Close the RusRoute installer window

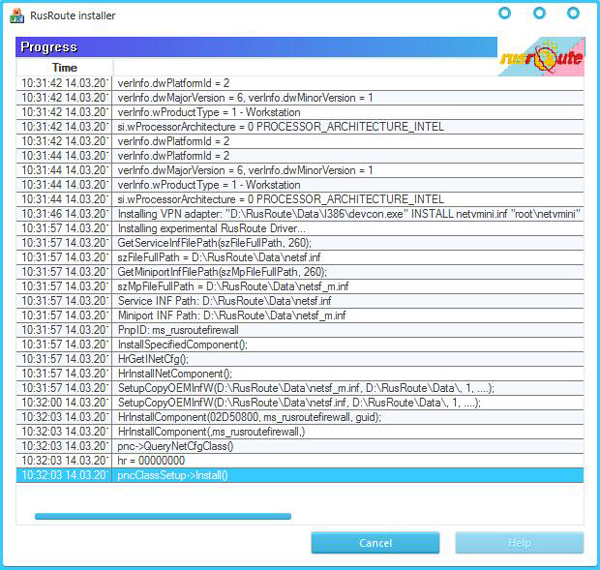pyautogui.click(x=573, y=13)
